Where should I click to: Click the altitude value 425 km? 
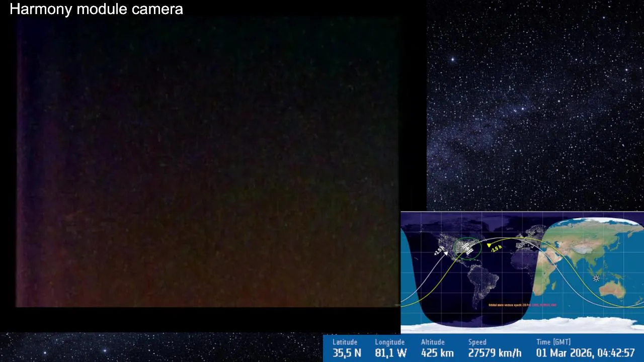(x=437, y=353)
